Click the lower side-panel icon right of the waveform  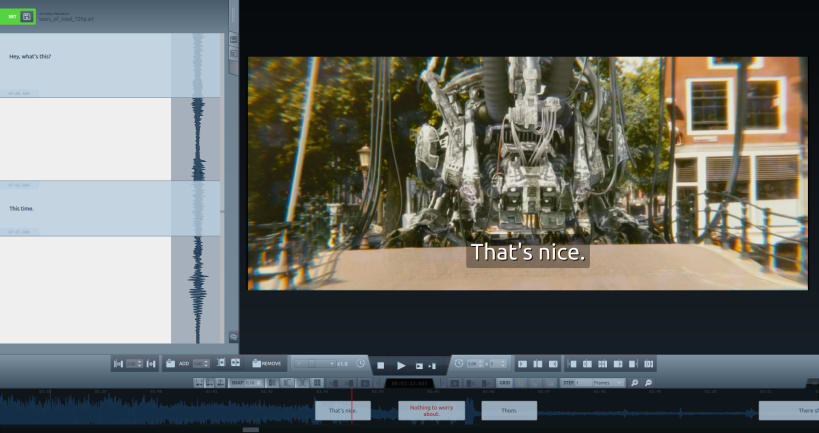click(x=233, y=54)
